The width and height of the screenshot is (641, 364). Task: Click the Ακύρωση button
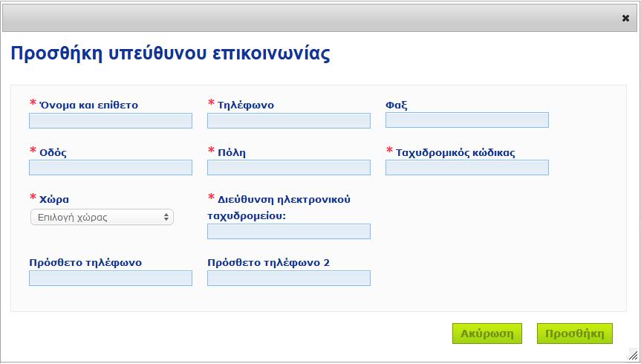click(x=487, y=334)
